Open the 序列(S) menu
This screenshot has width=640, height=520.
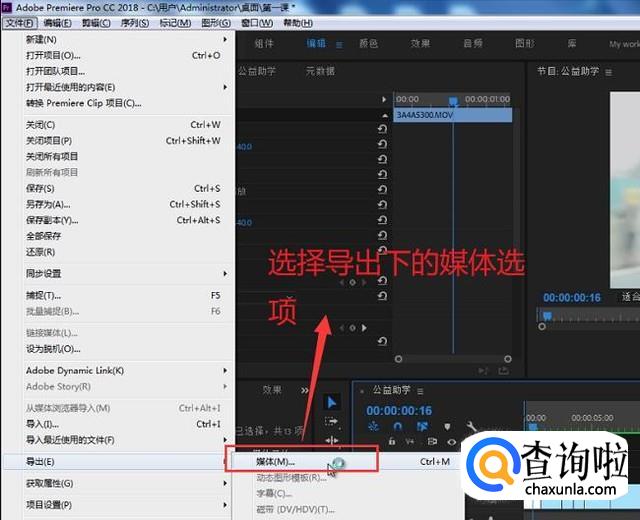[x=135, y=23]
